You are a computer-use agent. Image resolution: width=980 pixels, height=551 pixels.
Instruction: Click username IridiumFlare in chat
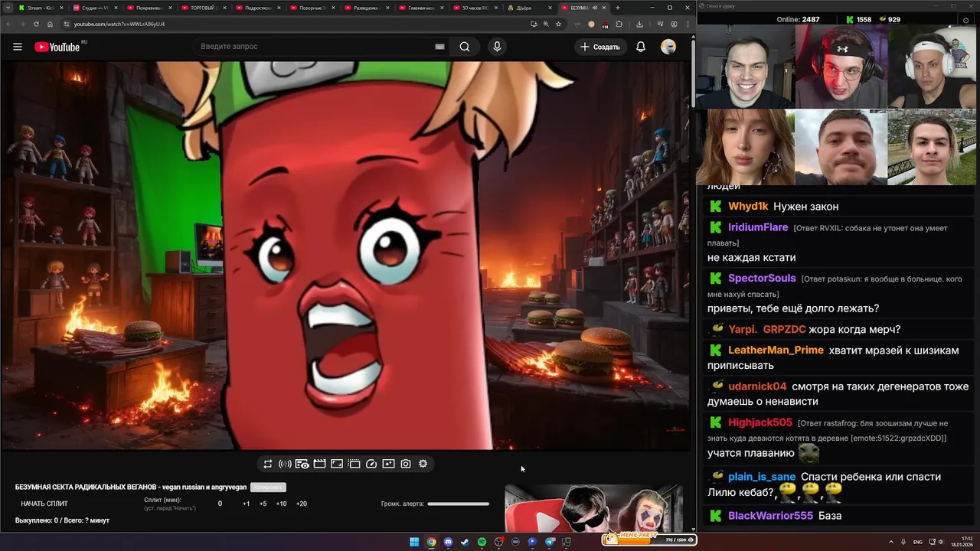[758, 227]
